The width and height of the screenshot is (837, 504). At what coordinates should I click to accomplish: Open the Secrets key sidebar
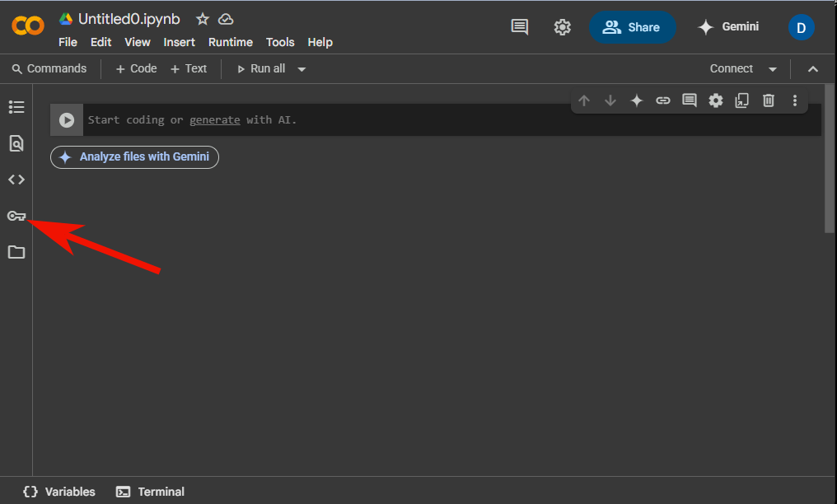point(16,216)
